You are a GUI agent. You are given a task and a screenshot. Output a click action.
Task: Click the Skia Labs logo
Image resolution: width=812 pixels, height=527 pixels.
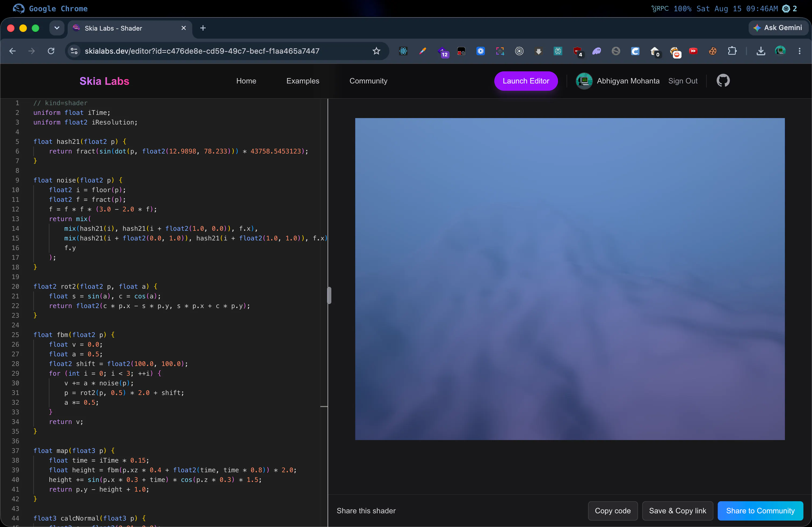(x=104, y=81)
